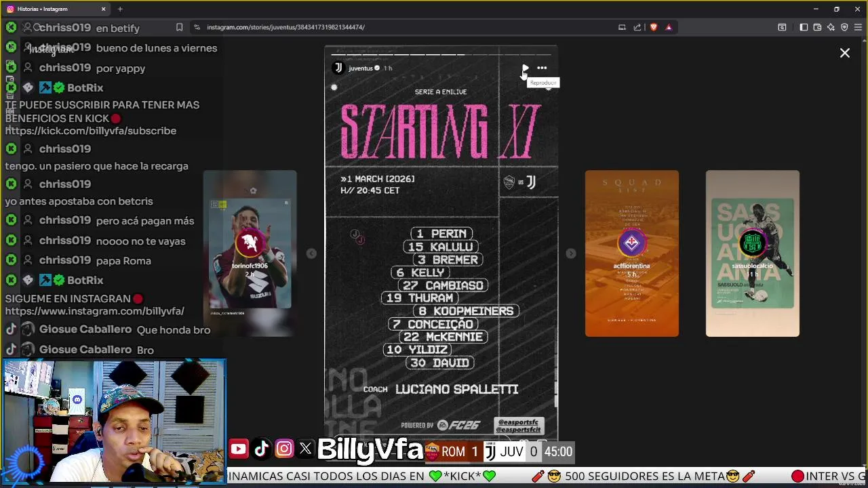Open the instagram.com/billyvfa chat link
This screenshot has height=488, width=868.
coord(95,311)
